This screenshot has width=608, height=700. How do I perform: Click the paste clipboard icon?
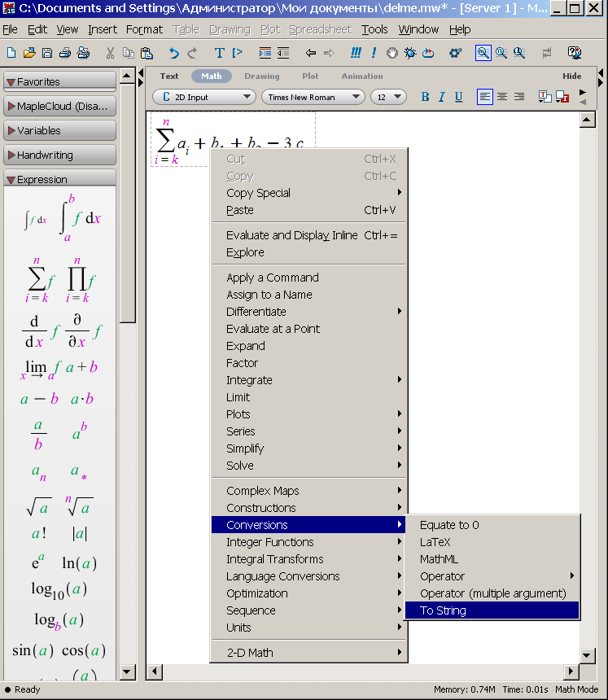(147, 53)
